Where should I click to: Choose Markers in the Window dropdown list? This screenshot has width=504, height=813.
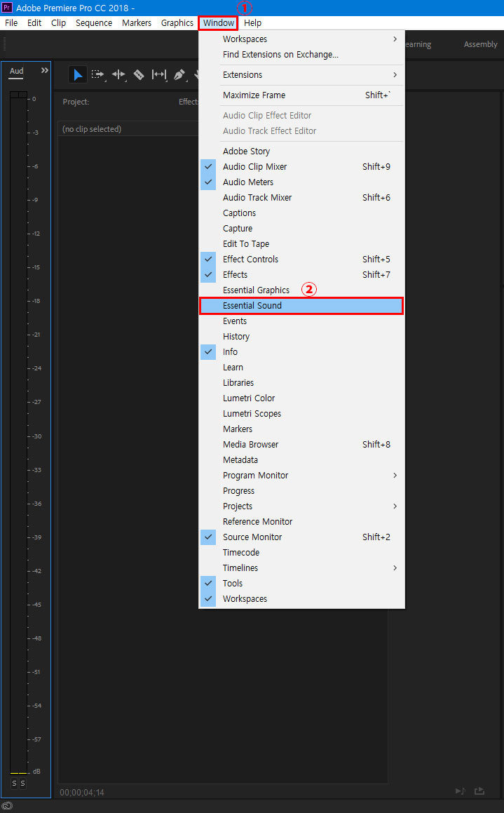tap(301, 429)
